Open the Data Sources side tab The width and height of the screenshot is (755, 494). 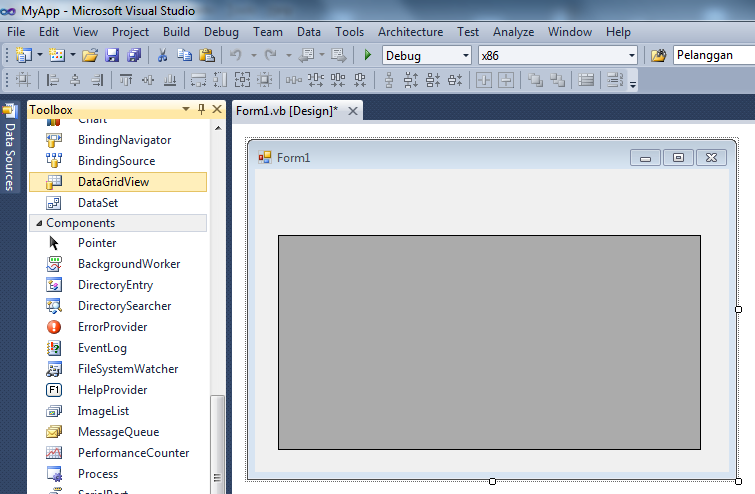[10, 148]
